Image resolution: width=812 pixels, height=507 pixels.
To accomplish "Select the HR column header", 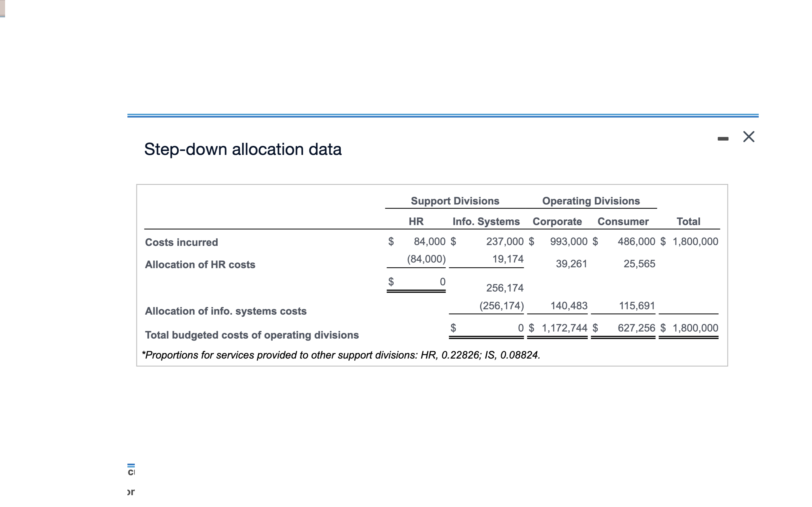I will (416, 221).
